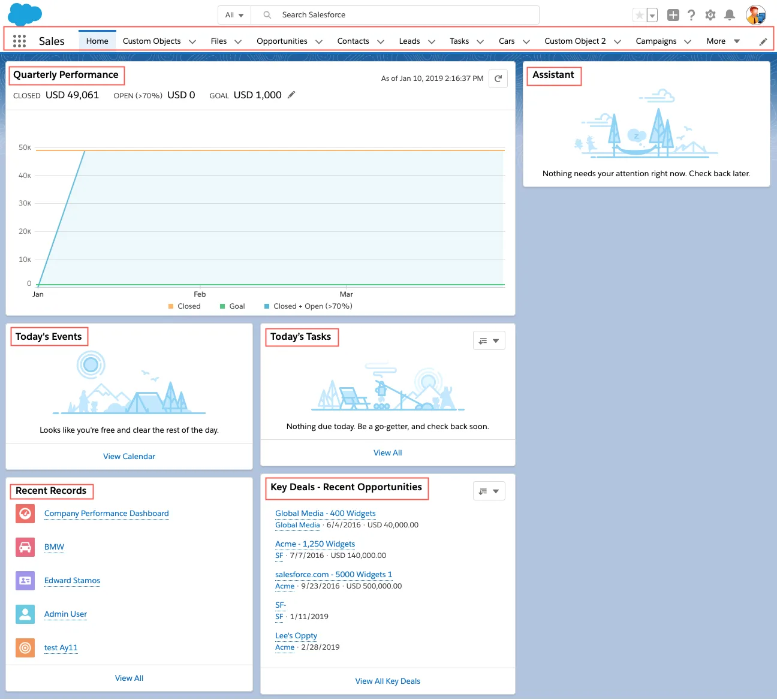This screenshot has height=700, width=777.
Task: Open the Campaigns tab
Action: coord(656,41)
